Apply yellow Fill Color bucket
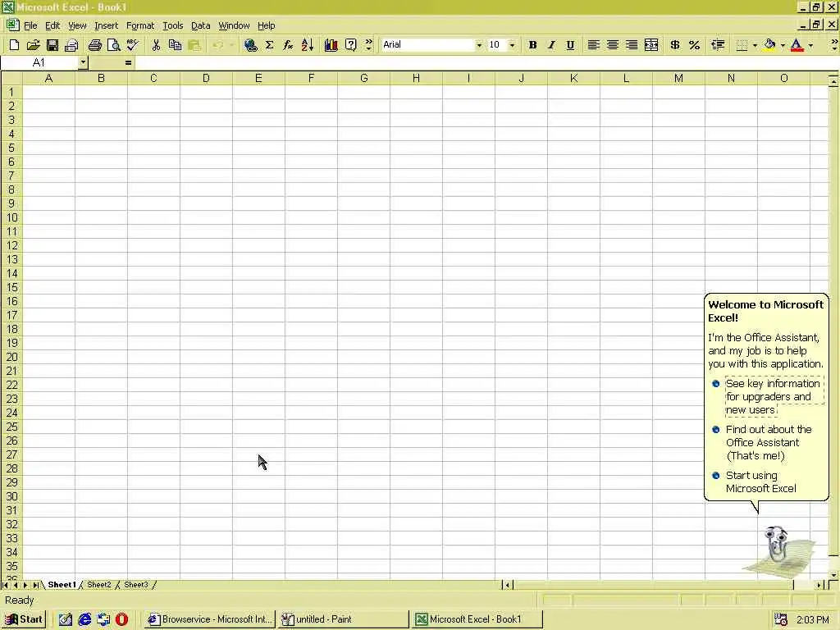 (x=769, y=45)
